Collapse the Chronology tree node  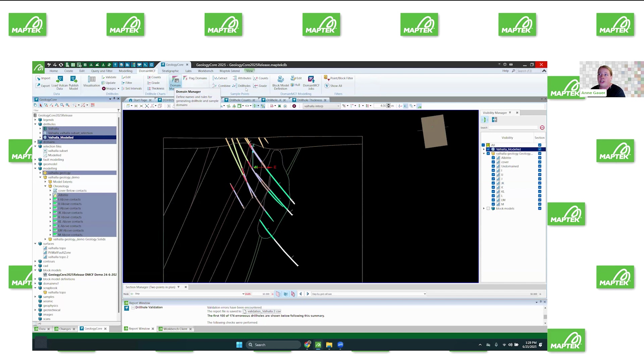point(45,186)
